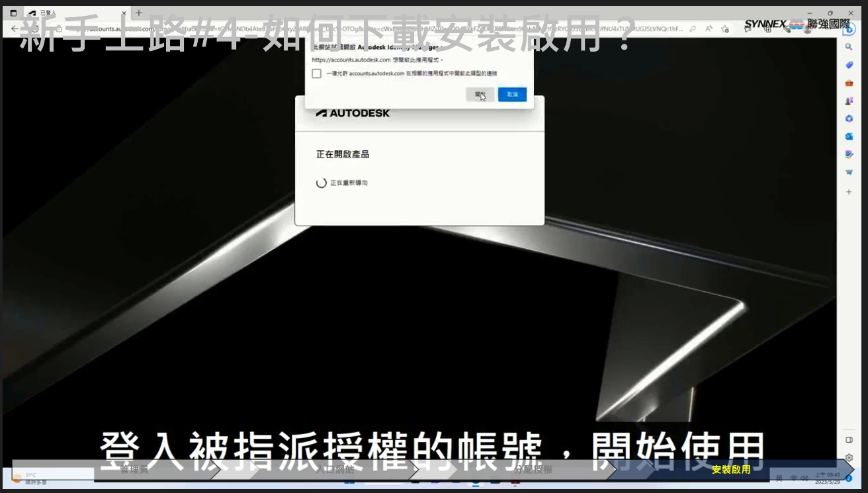Click the taskbar clock and date
This screenshot has height=493, width=868.
click(826, 478)
